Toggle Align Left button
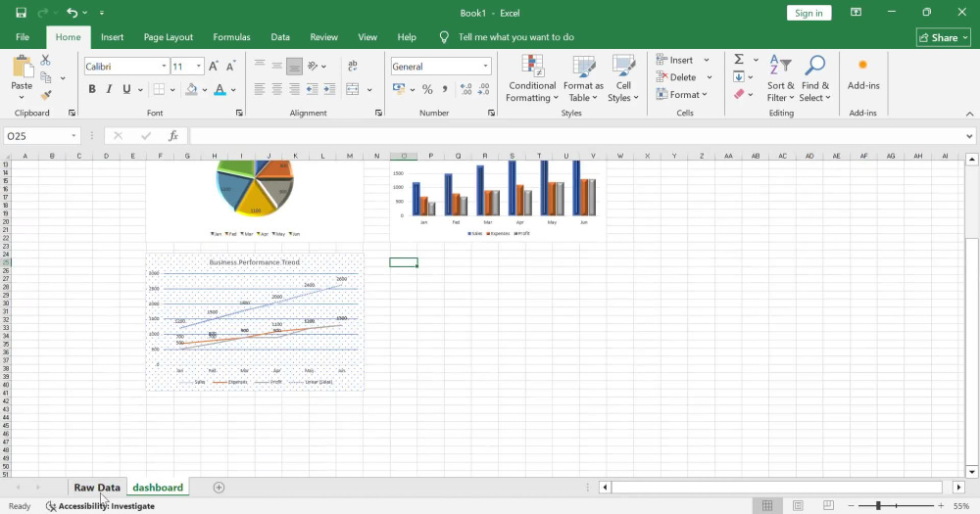This screenshot has height=514, width=980. (260, 89)
